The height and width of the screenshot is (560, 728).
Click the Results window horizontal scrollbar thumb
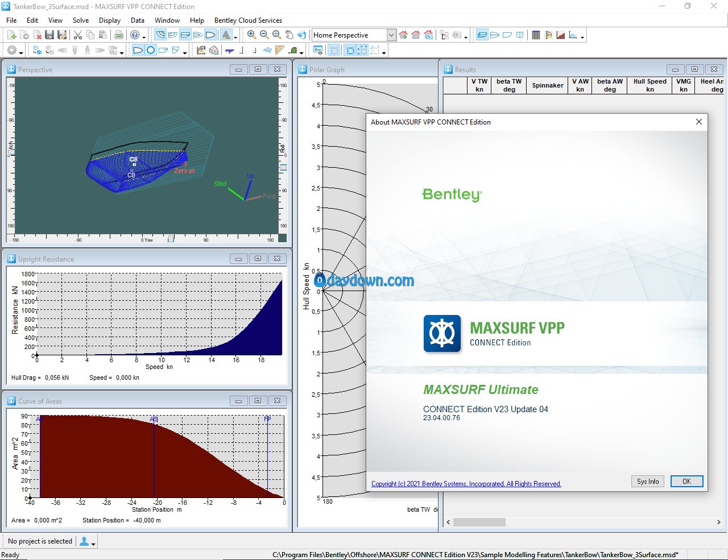pyautogui.click(x=479, y=522)
